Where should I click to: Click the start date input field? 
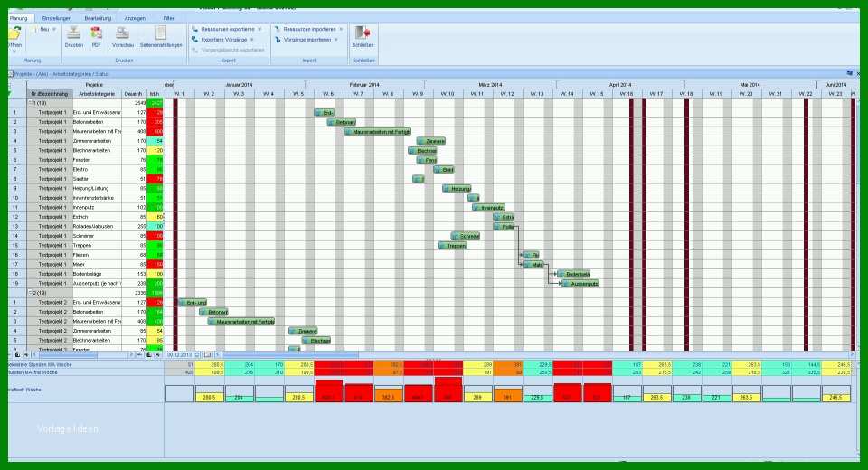[x=180, y=354]
